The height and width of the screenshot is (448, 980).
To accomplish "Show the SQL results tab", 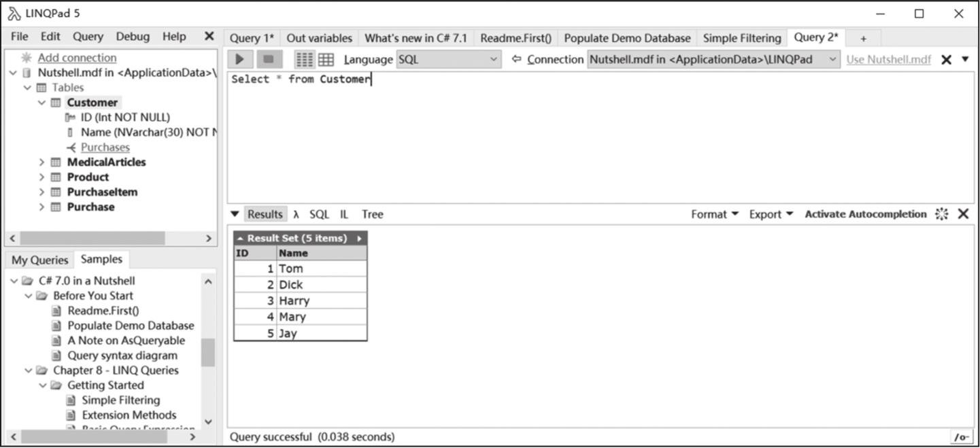I will coord(319,214).
